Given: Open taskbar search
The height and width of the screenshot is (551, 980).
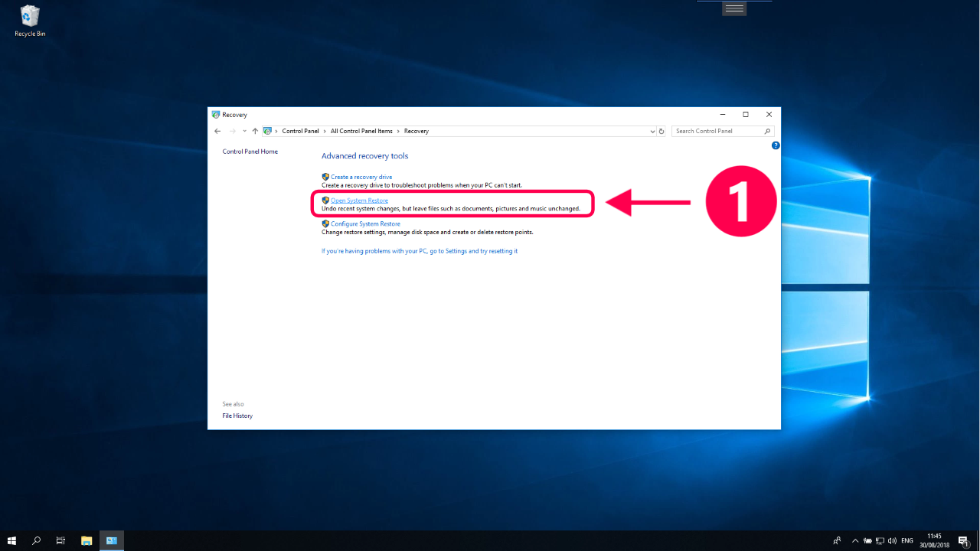Looking at the screenshot, I should point(36,540).
